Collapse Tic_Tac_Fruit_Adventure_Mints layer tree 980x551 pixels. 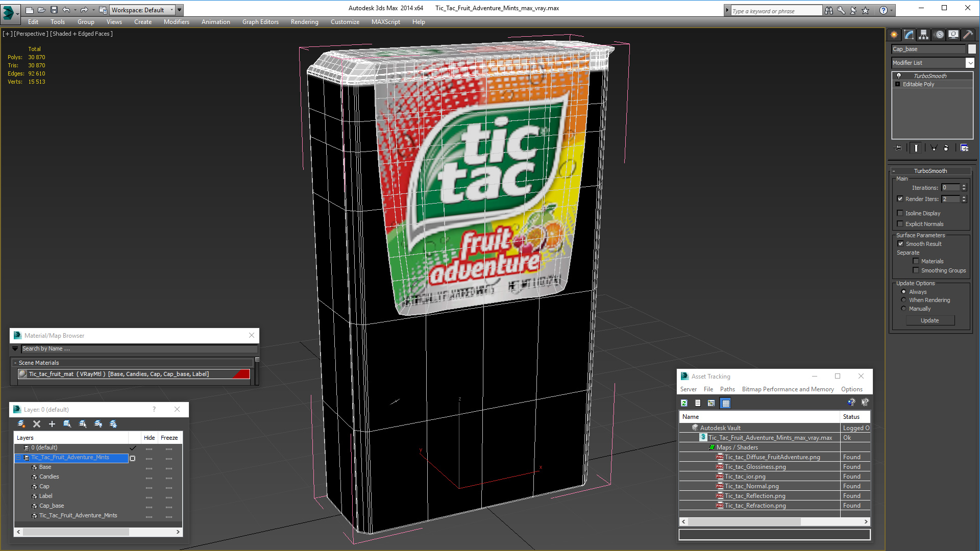pyautogui.click(x=18, y=458)
